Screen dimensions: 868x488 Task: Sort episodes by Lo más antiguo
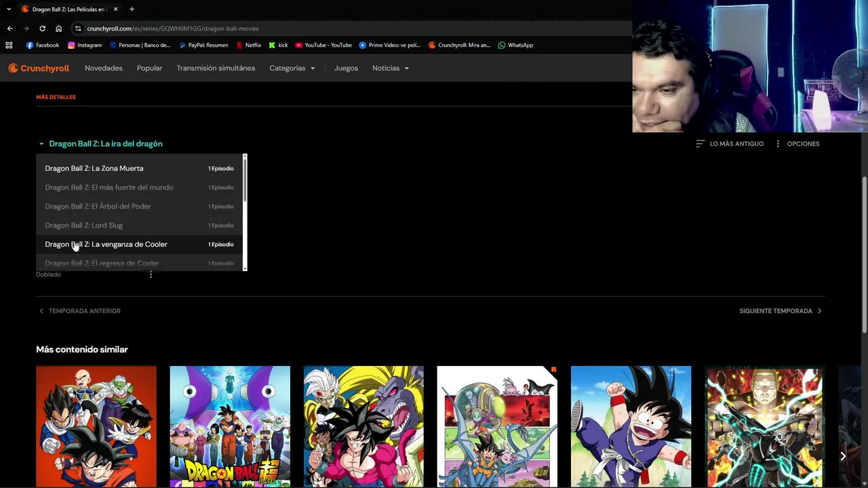(x=730, y=144)
